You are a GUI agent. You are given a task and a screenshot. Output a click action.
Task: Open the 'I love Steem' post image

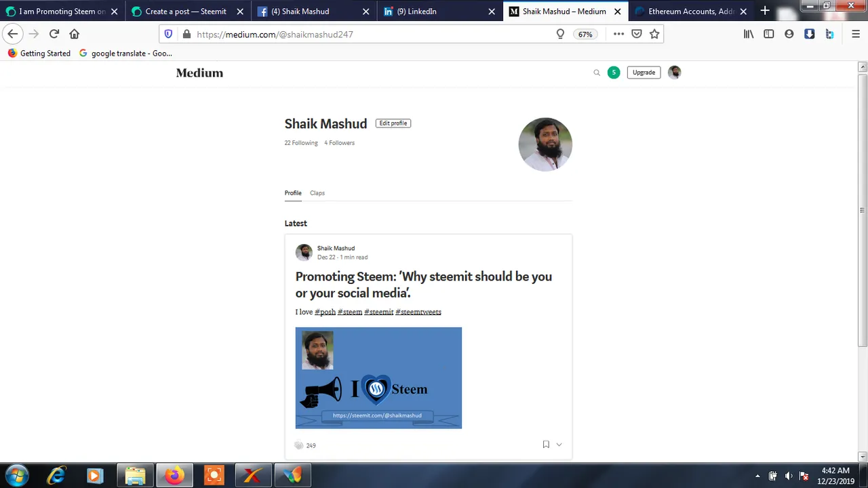(x=378, y=378)
